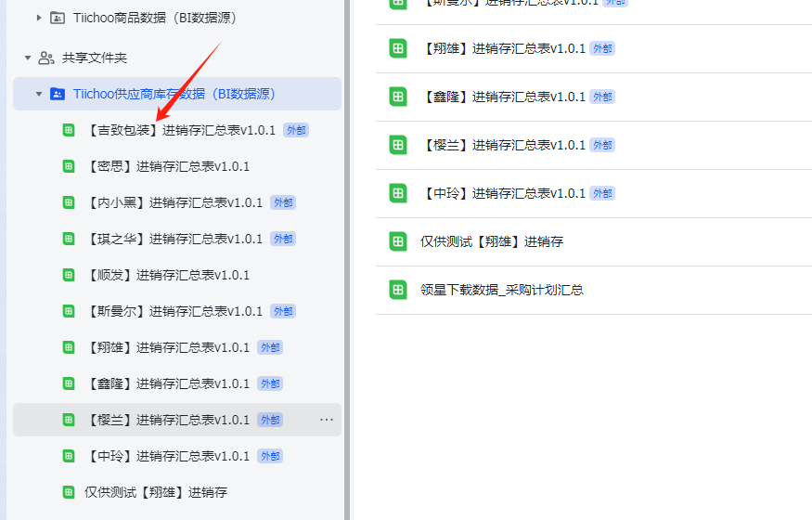Open 【内小黑】进销存汇总表v1.0.1 in sidebar
The width and height of the screenshot is (812, 520).
tap(174, 202)
